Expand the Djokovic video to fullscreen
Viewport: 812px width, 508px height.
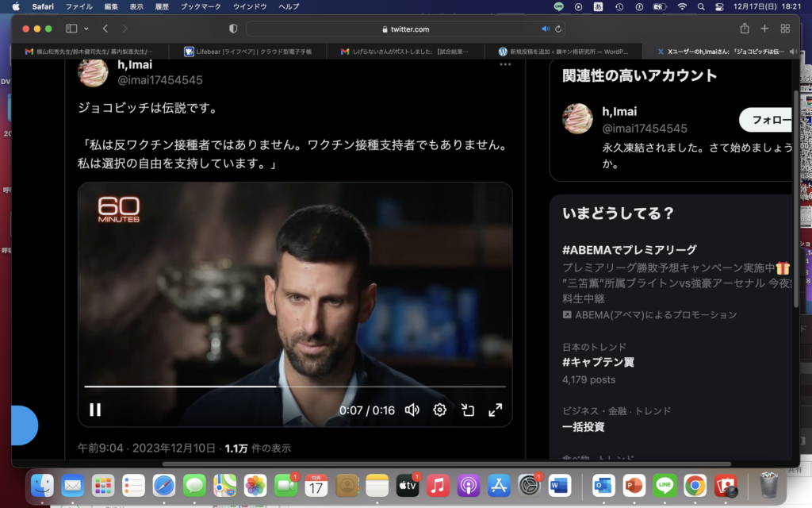tap(495, 410)
